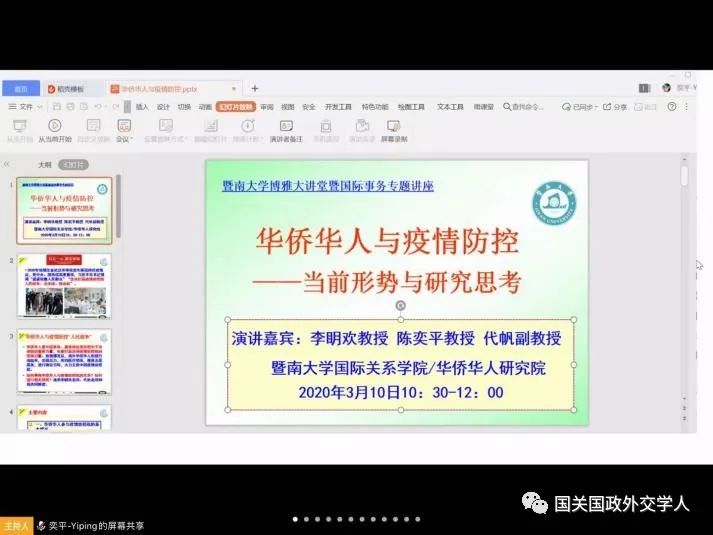
Task: Expand the 文件 menu chevron
Action: point(40,107)
